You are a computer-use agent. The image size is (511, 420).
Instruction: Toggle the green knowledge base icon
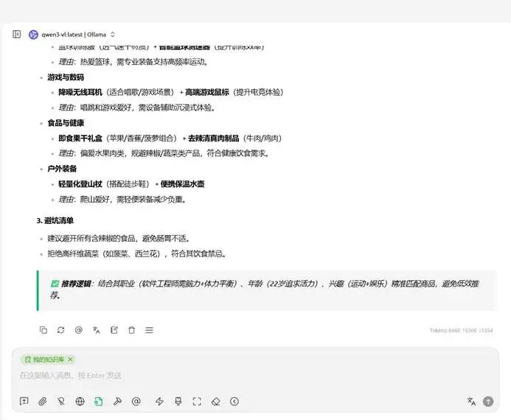[x=98, y=402]
